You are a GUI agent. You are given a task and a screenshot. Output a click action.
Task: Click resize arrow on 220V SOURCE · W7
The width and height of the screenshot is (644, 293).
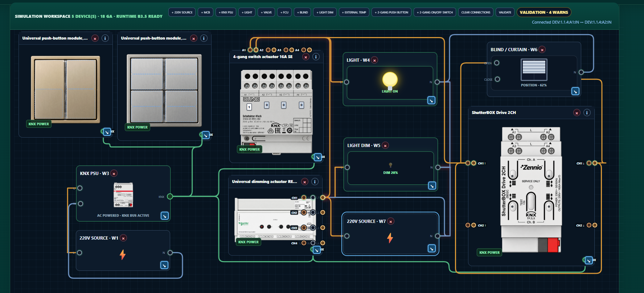tap(431, 248)
